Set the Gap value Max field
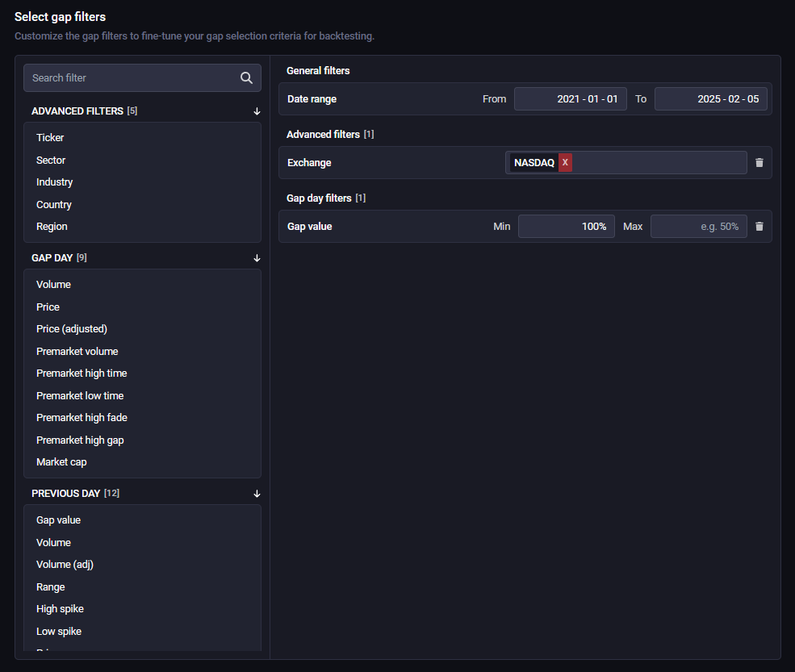This screenshot has height=672, width=795. (699, 227)
